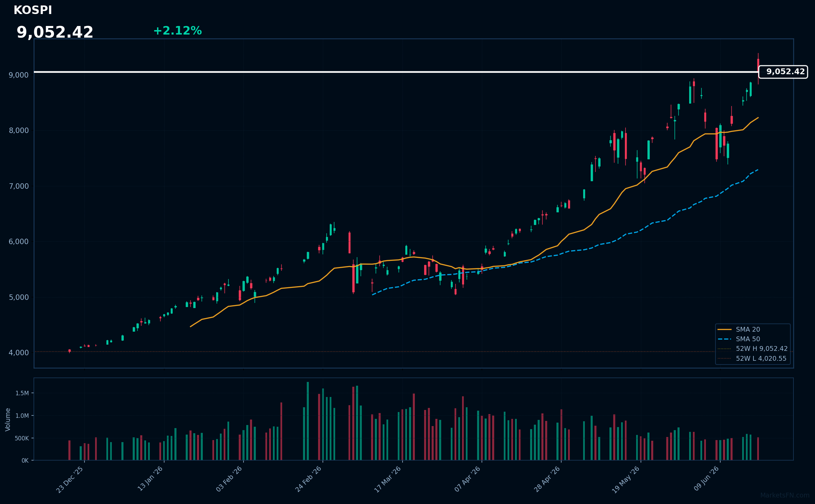The width and height of the screenshot is (815, 504).
Task: Select the 24 Feb '26 date label
Action: 308,479
